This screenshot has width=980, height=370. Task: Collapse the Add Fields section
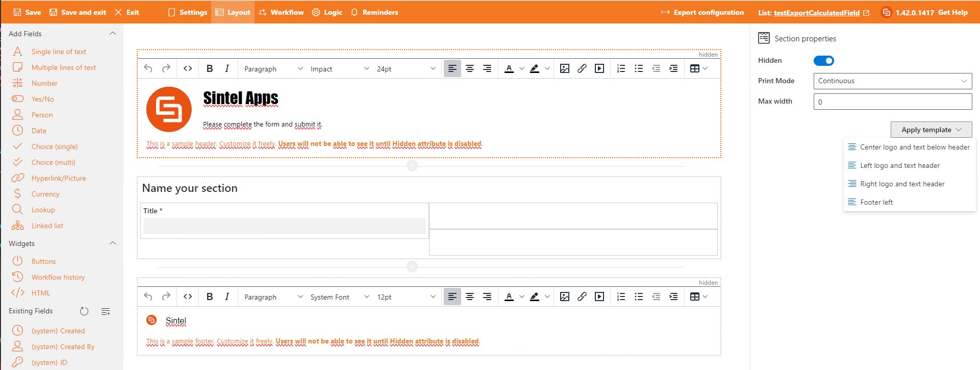tap(113, 34)
